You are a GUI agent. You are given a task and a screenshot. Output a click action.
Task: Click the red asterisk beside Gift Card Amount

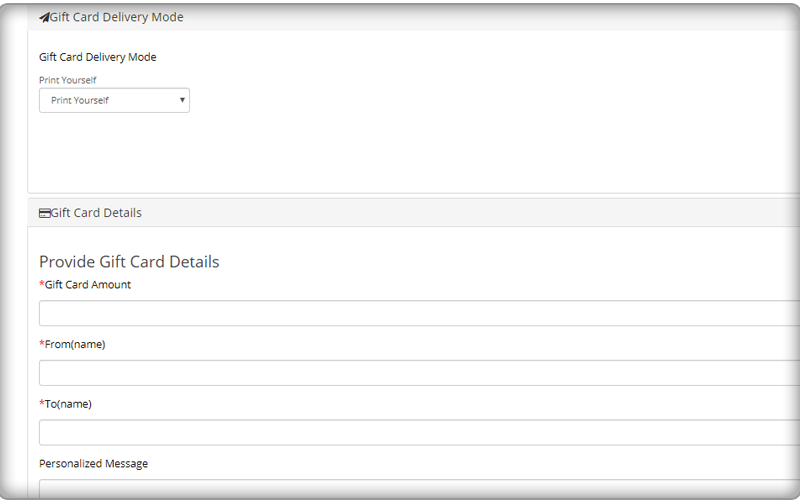(x=42, y=284)
